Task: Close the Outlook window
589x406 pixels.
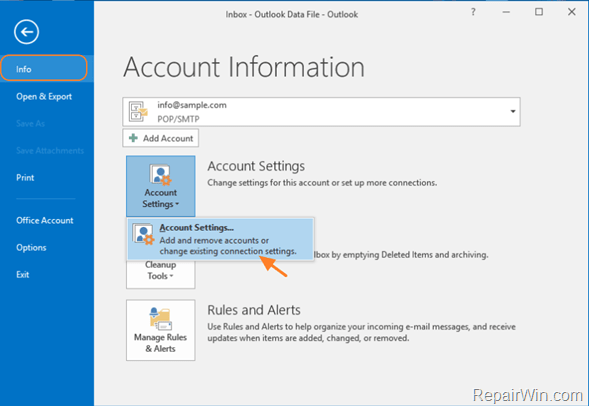Action: click(572, 12)
